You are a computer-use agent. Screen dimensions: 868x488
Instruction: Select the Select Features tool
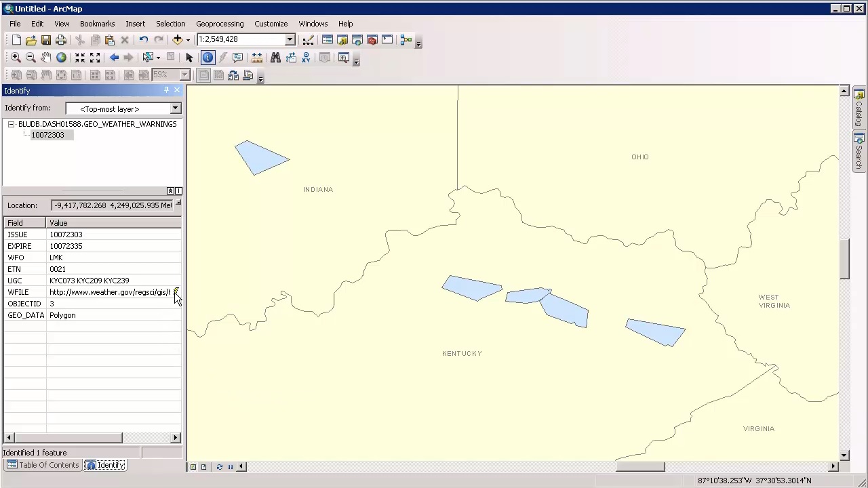[x=148, y=58]
